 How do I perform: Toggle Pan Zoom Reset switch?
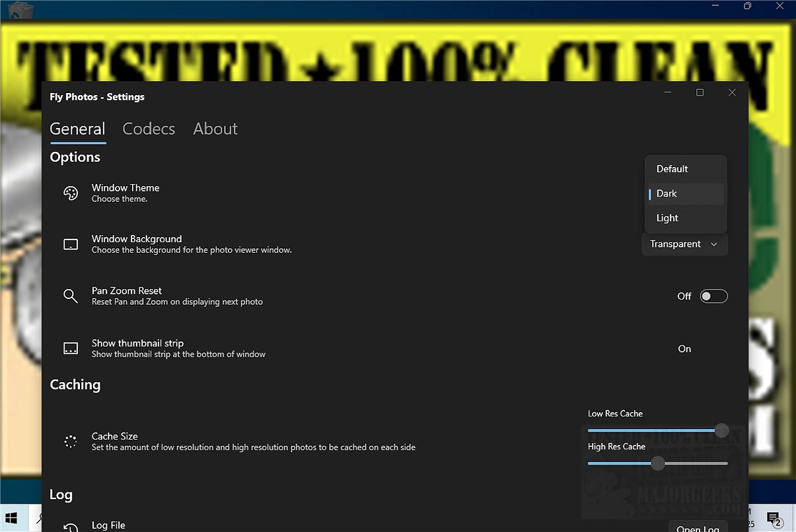point(713,296)
